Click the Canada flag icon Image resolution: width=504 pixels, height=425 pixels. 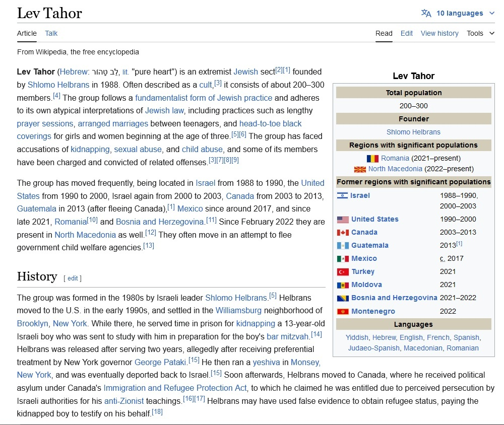(343, 233)
